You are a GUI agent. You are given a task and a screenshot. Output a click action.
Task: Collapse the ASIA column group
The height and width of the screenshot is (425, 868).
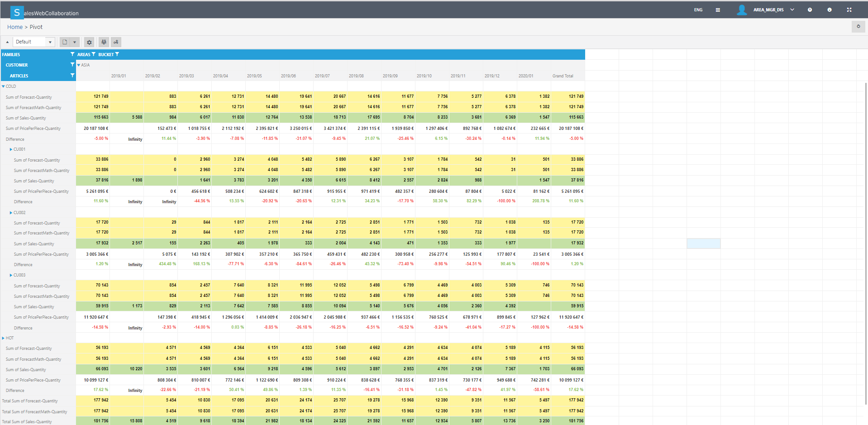(x=79, y=65)
